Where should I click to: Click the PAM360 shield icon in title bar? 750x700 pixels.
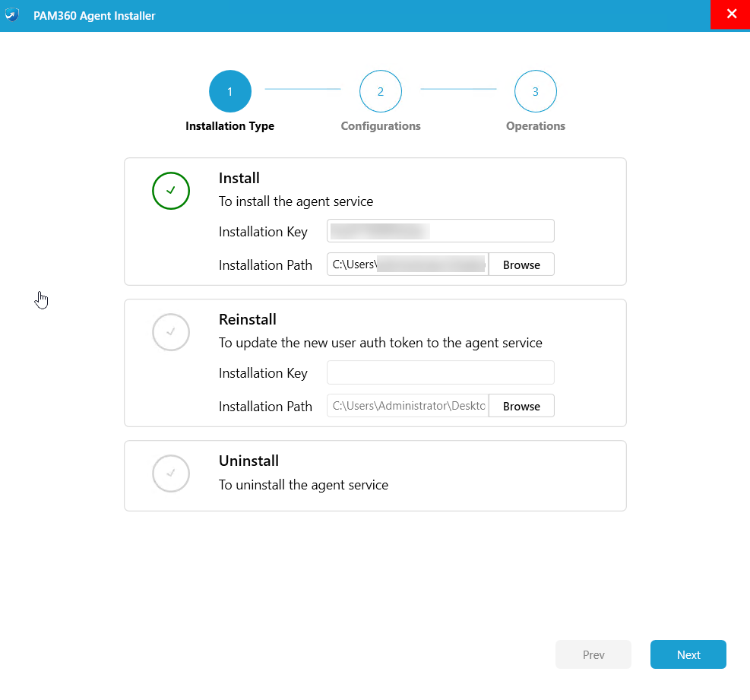12,15
